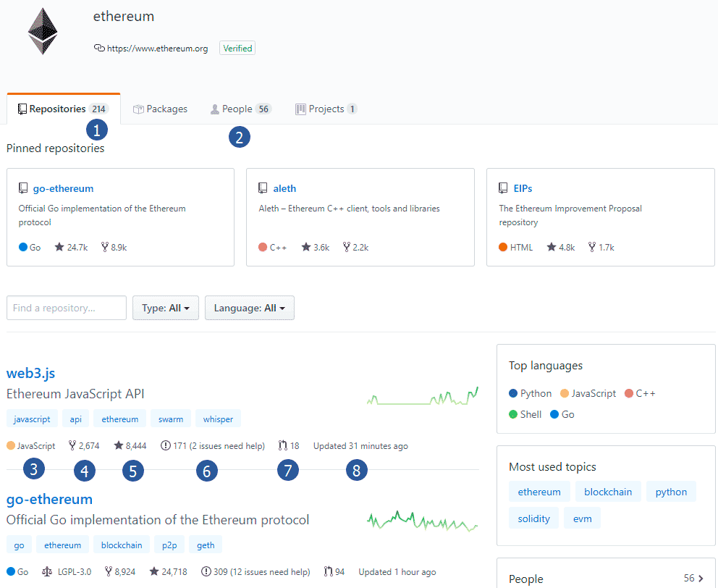The image size is (718, 588).
Task: Click 'Updated 31 minutes ago' text
Action: pos(360,446)
